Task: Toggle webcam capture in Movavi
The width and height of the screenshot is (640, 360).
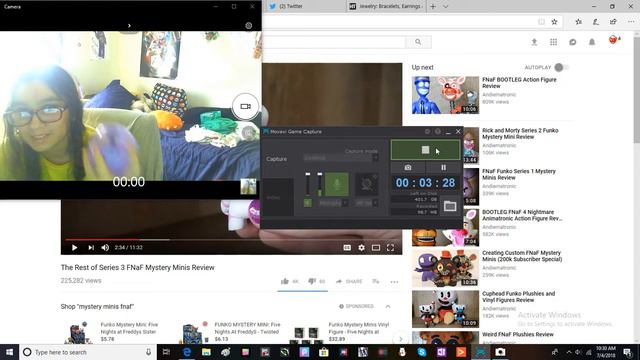Action: [367, 184]
